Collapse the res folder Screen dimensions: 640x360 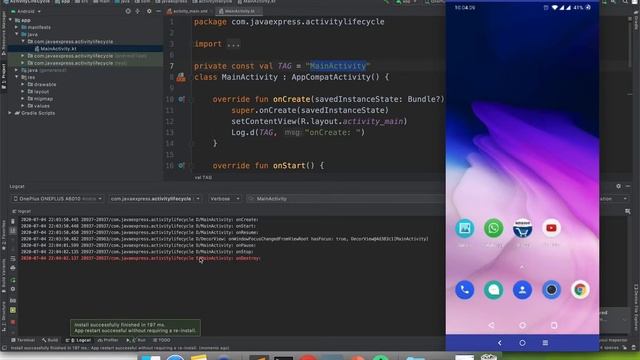[x=17, y=77]
